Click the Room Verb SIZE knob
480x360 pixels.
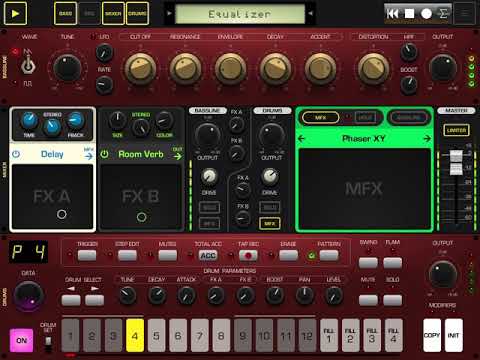tap(117, 121)
